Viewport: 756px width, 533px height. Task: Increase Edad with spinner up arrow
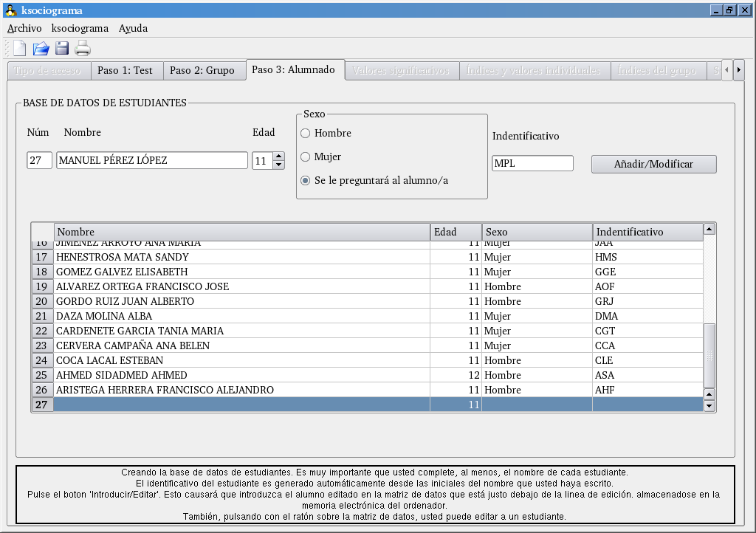coord(278,157)
